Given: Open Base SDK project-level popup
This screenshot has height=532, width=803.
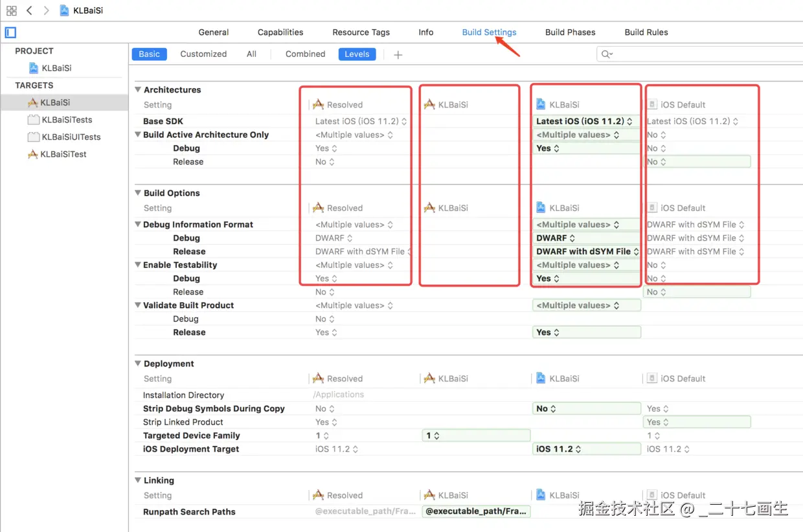Looking at the screenshot, I should pos(586,121).
